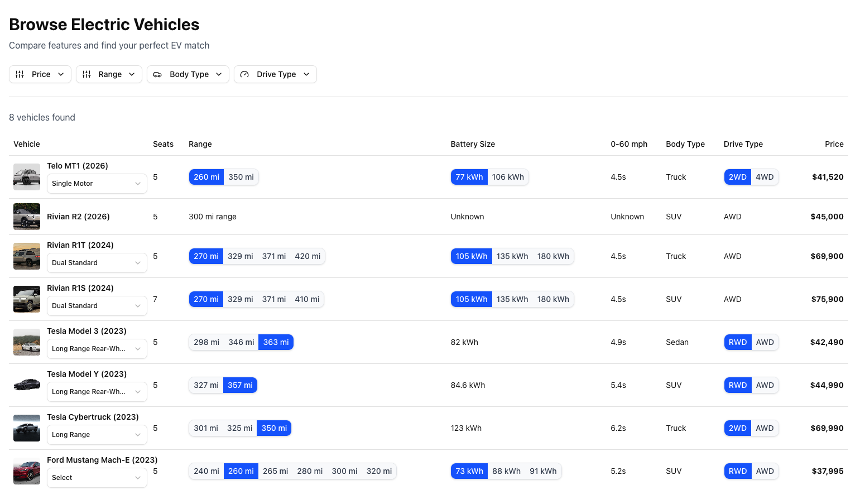Open Rivian R1S Dual Standard trim dropdown
The image size is (865, 504).
point(97,306)
